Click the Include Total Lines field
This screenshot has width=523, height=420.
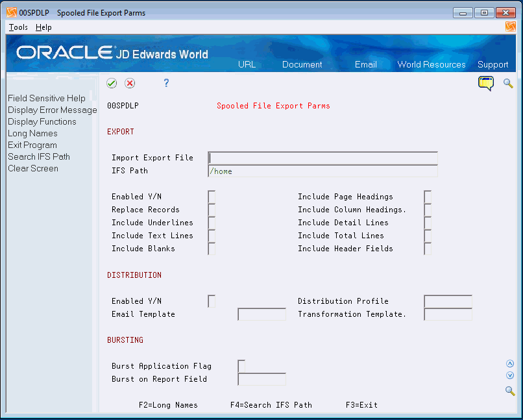(x=428, y=236)
